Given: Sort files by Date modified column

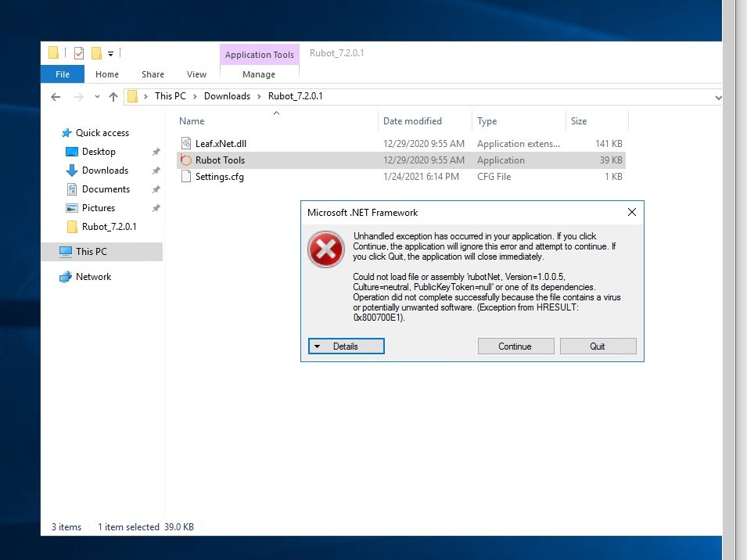Looking at the screenshot, I should [x=412, y=121].
